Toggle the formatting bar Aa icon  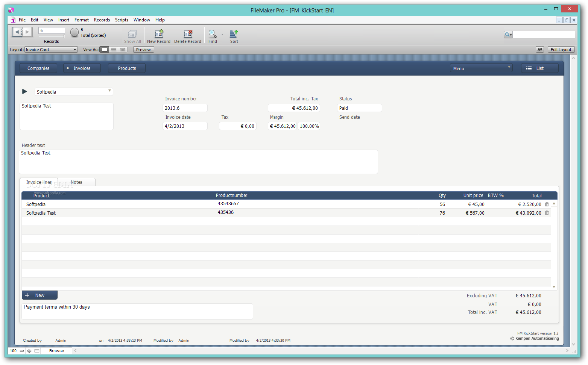coord(540,50)
